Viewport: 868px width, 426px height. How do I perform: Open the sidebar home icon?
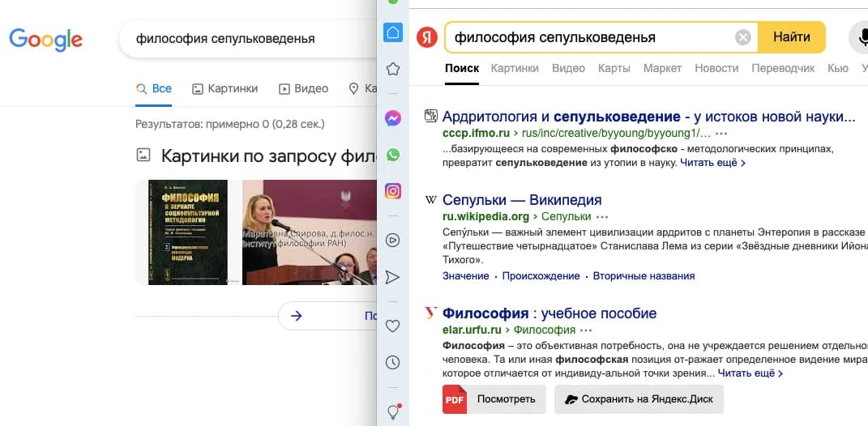[x=392, y=32]
